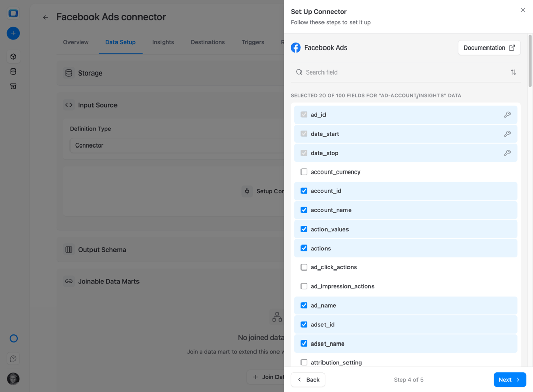This screenshot has height=392, width=533.
Task: Uncheck the adset_name field
Action: (x=304, y=344)
